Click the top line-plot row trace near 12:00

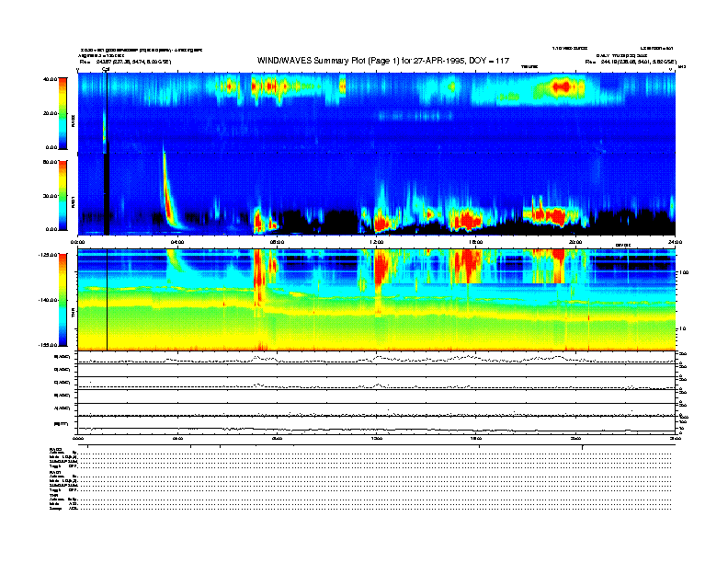coord(379,358)
